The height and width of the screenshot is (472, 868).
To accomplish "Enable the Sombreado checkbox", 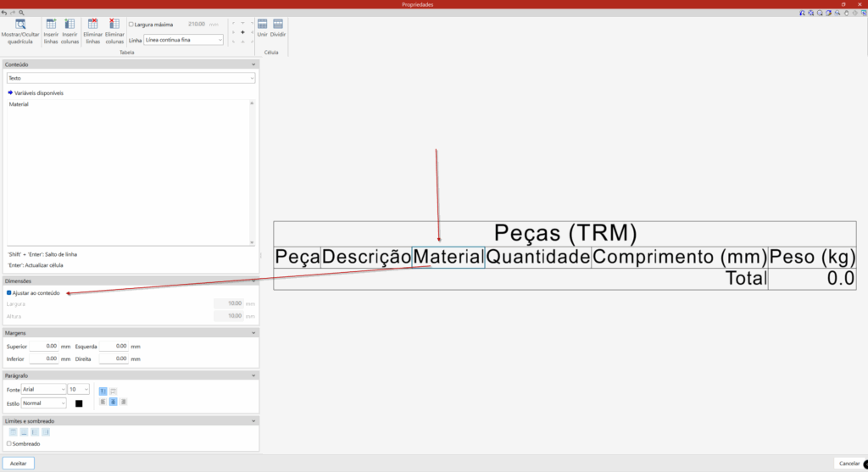I will point(9,443).
